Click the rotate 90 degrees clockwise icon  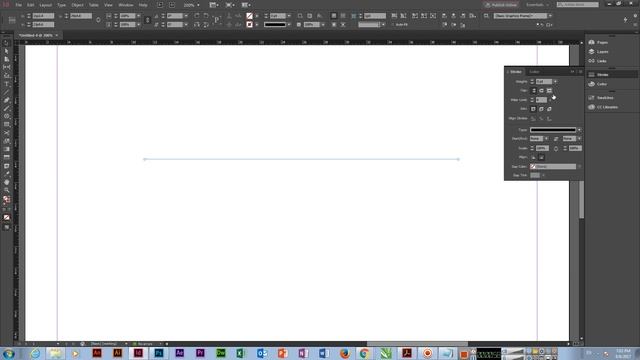pos(197,16)
